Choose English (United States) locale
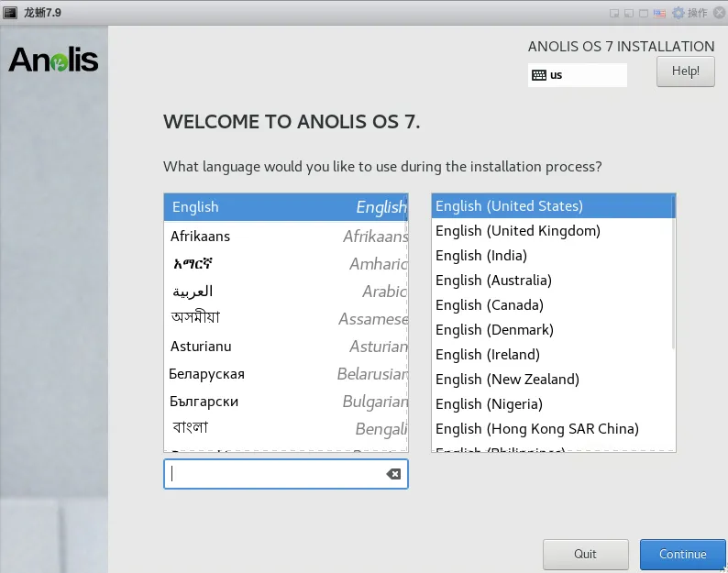Image resolution: width=728 pixels, height=573 pixels. pyautogui.click(x=552, y=205)
